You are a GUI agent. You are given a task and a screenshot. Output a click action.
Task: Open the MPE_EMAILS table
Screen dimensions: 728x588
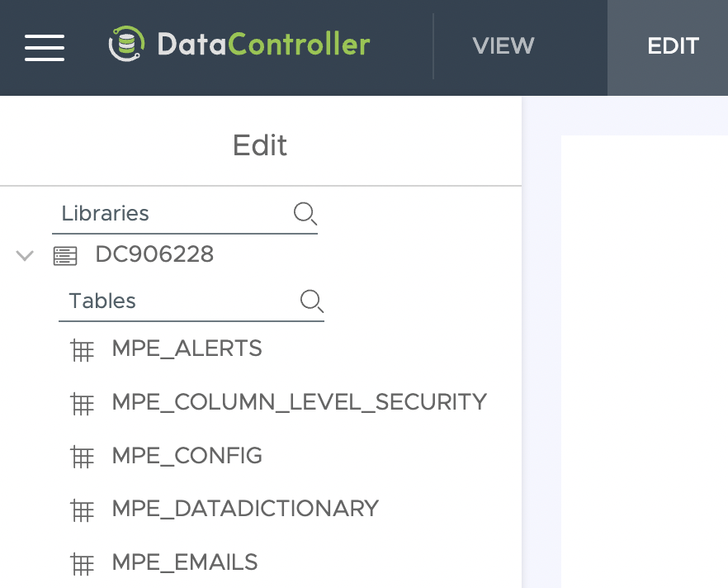coord(185,562)
